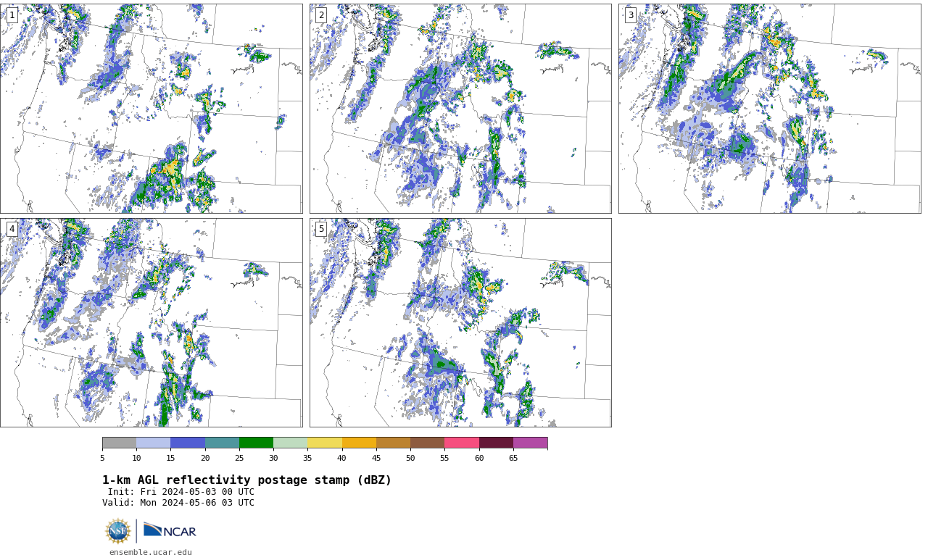Click the plot title '1-km AGL reflectivity postage stamp'
Screen dimensions: 928x560
246,480
